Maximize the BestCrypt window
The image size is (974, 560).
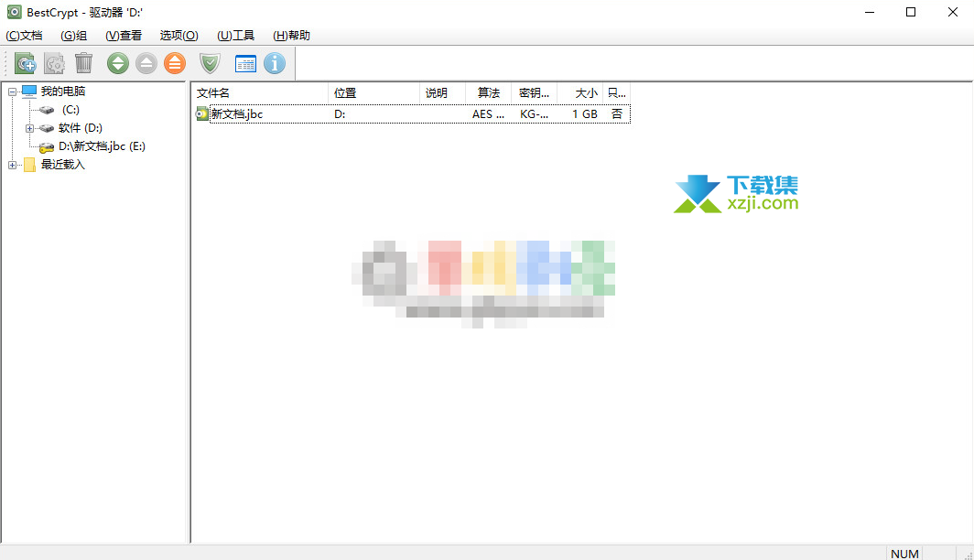(x=911, y=13)
